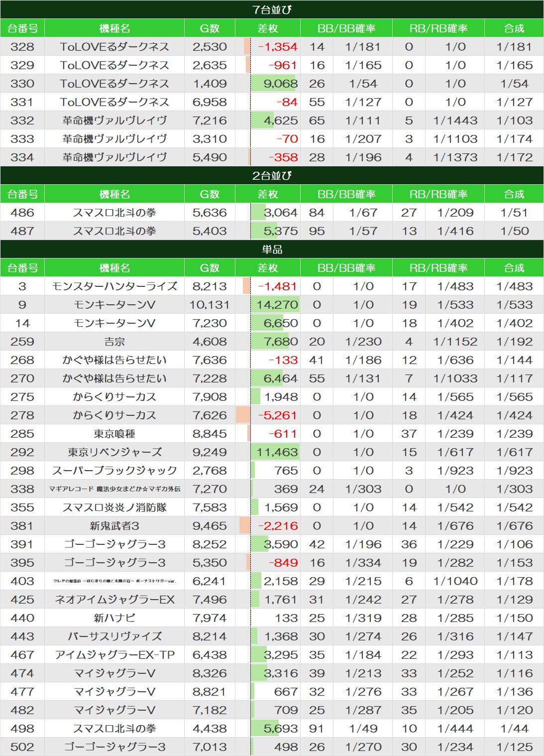Select -5,261 difference value in row 278
The width and height of the screenshot is (544, 756).
point(278,415)
